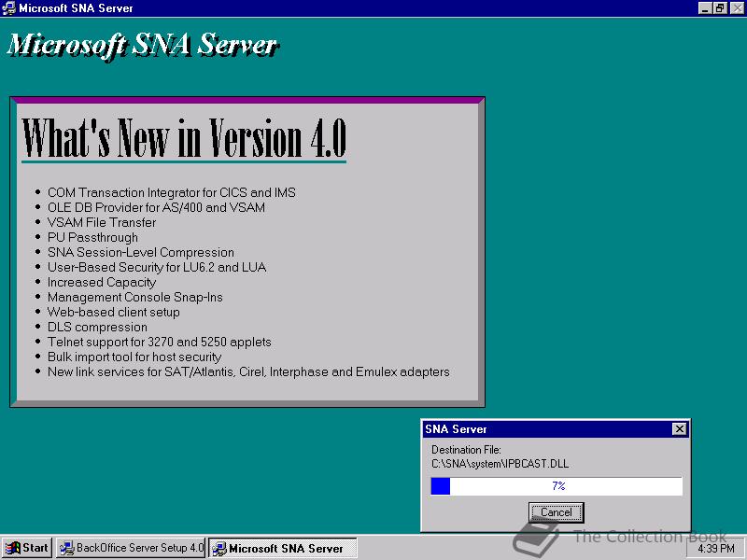Select Microsoft SNA Server taskbar button
747x560 pixels.
tap(283, 548)
